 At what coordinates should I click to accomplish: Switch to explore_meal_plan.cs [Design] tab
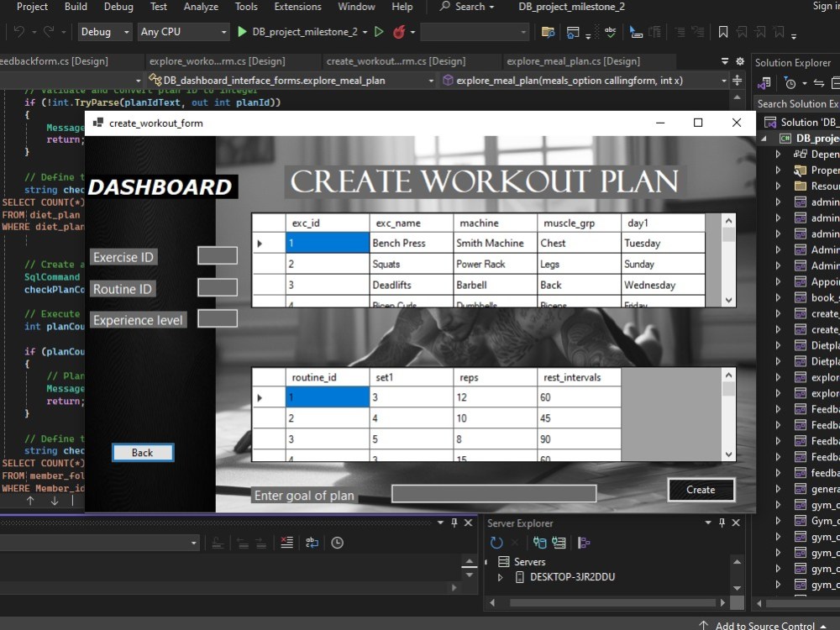click(x=573, y=61)
